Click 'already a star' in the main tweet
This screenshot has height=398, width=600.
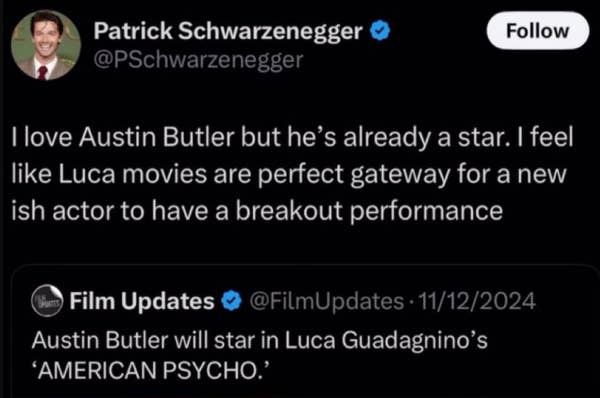(427, 137)
